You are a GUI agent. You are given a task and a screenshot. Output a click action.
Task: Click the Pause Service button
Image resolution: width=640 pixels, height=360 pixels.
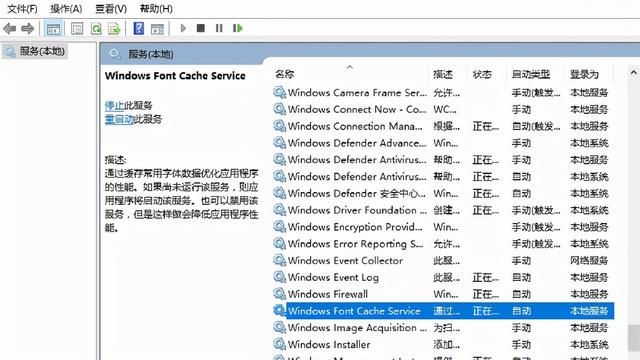(x=219, y=28)
